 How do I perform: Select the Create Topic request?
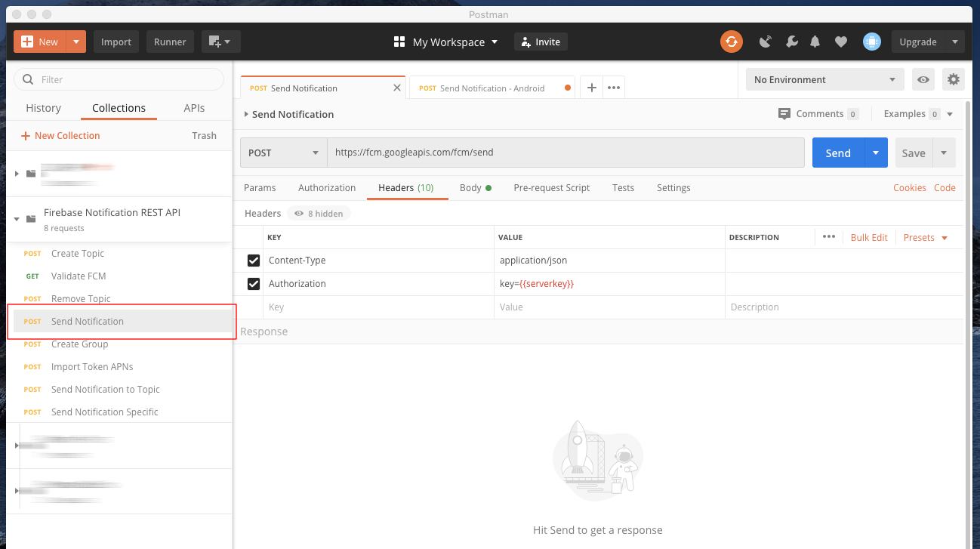tap(121, 253)
